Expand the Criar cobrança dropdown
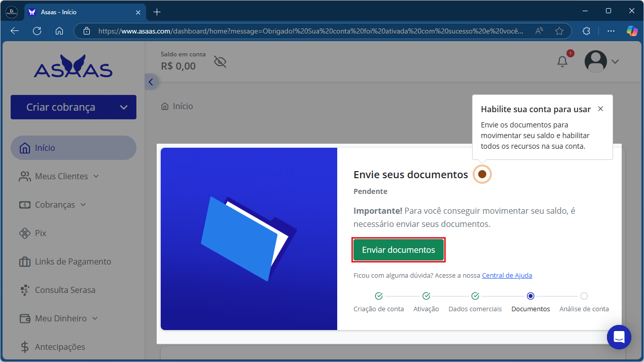 pos(124,107)
